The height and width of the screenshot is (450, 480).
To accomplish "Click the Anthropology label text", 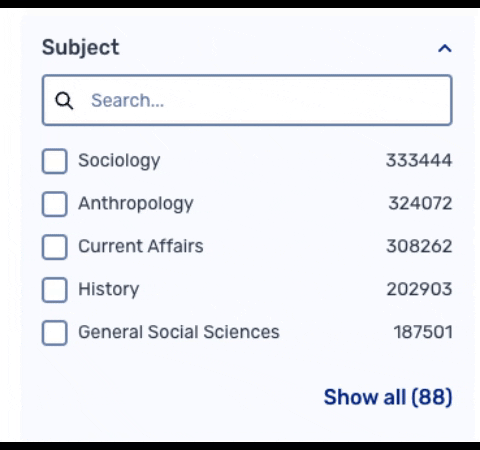I will (x=136, y=204).
